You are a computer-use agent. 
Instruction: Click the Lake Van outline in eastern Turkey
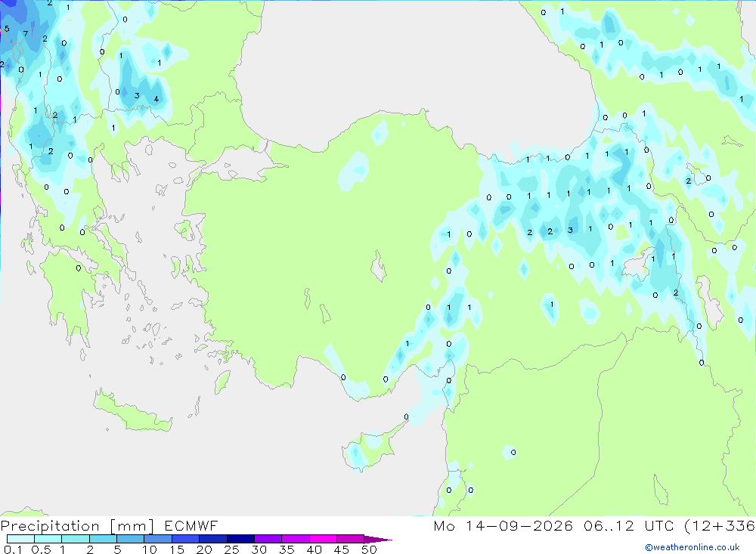tap(638, 263)
